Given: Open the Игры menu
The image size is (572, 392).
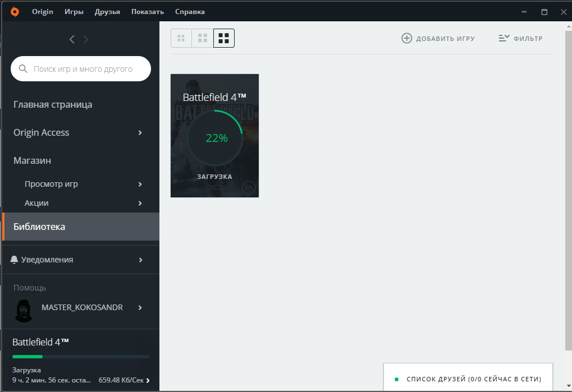Looking at the screenshot, I should click(x=74, y=12).
